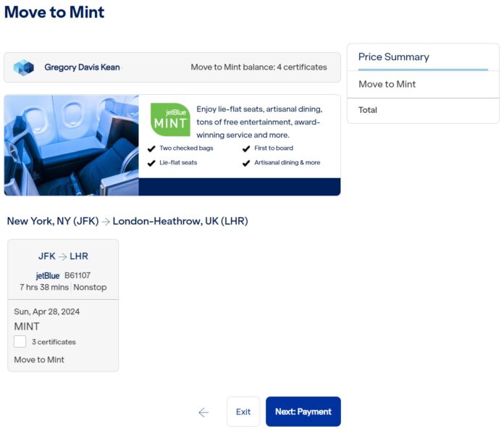The width and height of the screenshot is (504, 431).
Task: Click the Exit button
Action: pos(243,411)
